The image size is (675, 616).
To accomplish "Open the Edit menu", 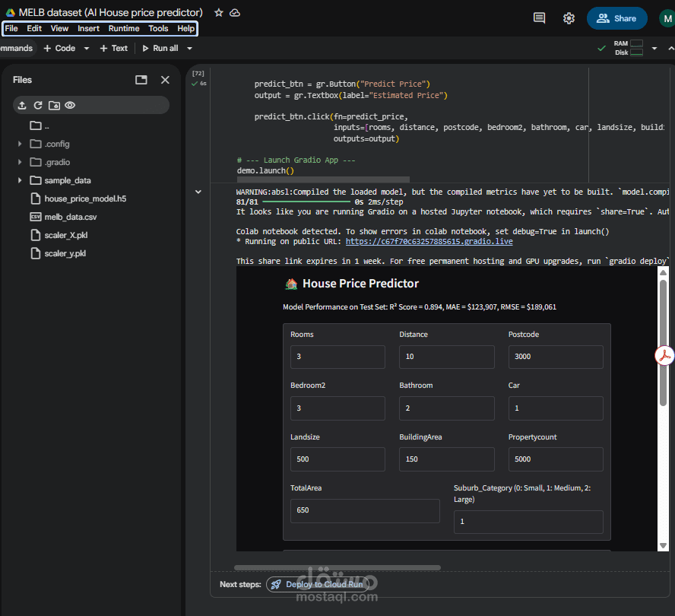I will (34, 28).
